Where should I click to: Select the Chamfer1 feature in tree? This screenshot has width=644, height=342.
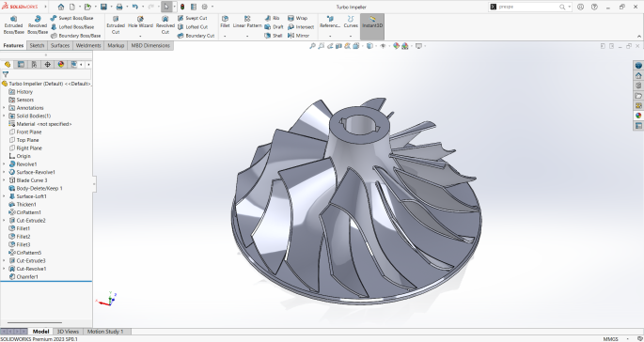tap(27, 277)
